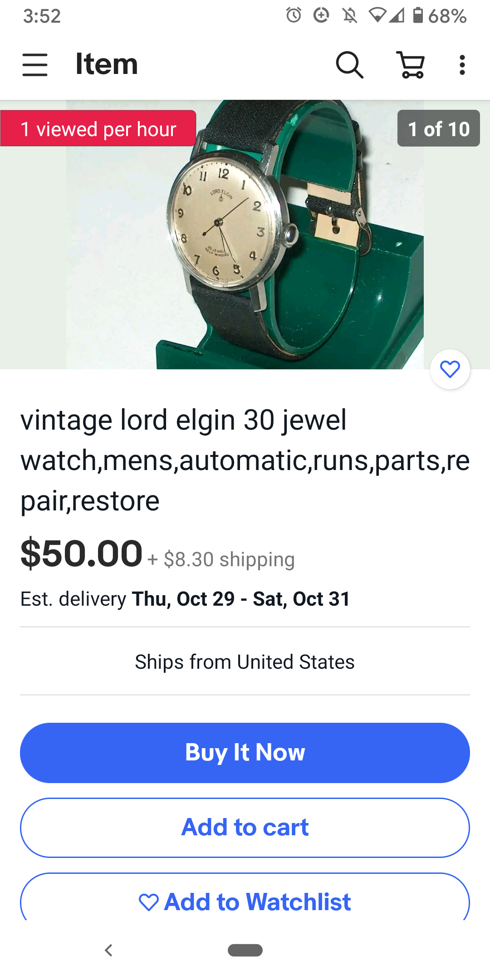Tap the battery status icon
Image resolution: width=490 pixels, height=980 pixels.
click(418, 15)
